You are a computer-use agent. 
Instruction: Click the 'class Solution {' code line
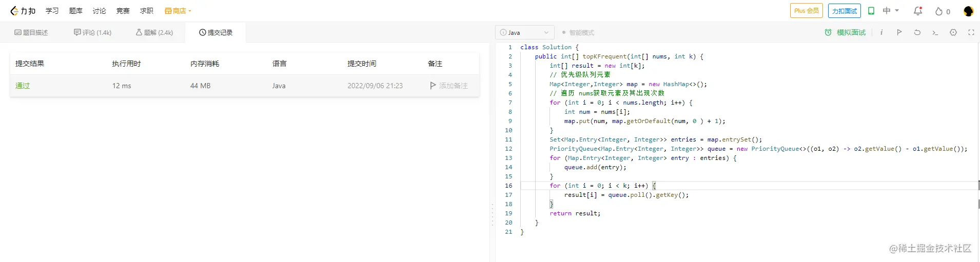coord(550,47)
